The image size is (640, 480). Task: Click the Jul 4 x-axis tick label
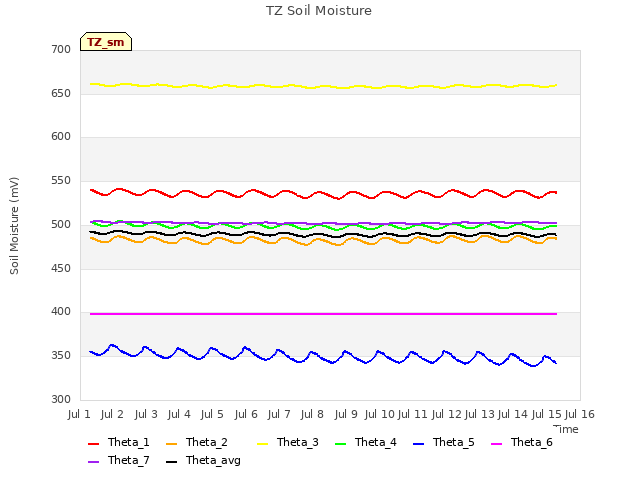point(179,414)
